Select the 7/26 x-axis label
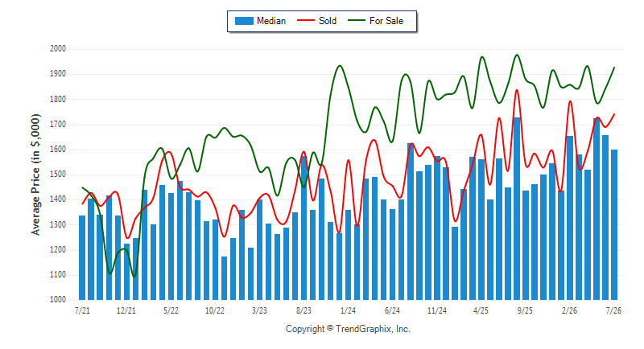Image resolution: width=644 pixels, height=349 pixels. (613, 310)
